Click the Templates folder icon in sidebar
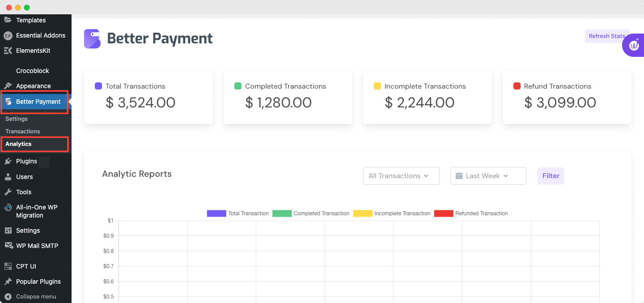 point(8,20)
